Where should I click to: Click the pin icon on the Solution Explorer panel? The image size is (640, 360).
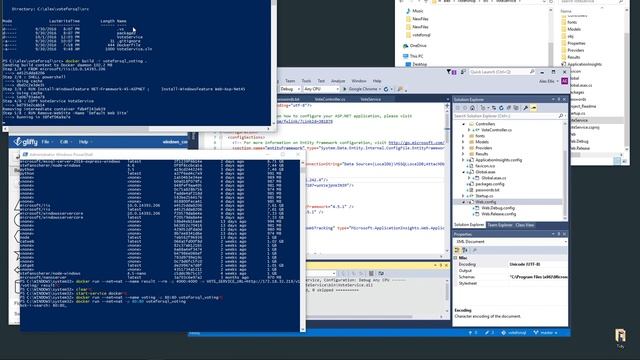pyautogui.click(x=559, y=99)
